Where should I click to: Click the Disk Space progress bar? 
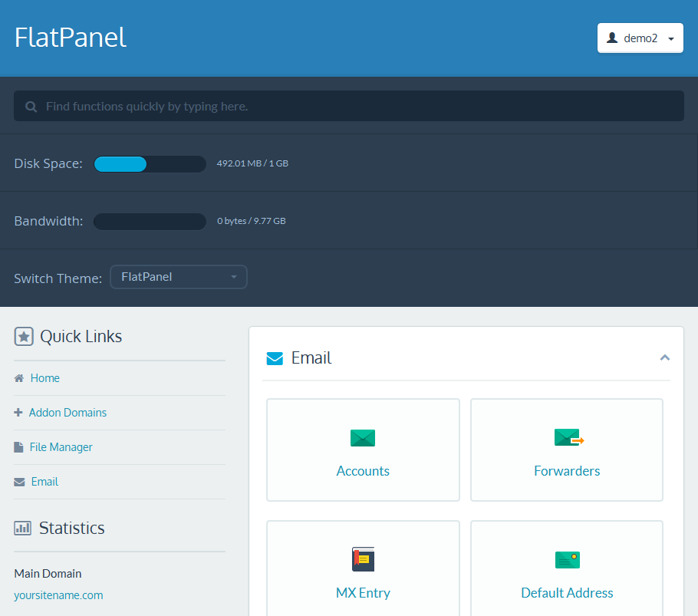pyautogui.click(x=150, y=164)
